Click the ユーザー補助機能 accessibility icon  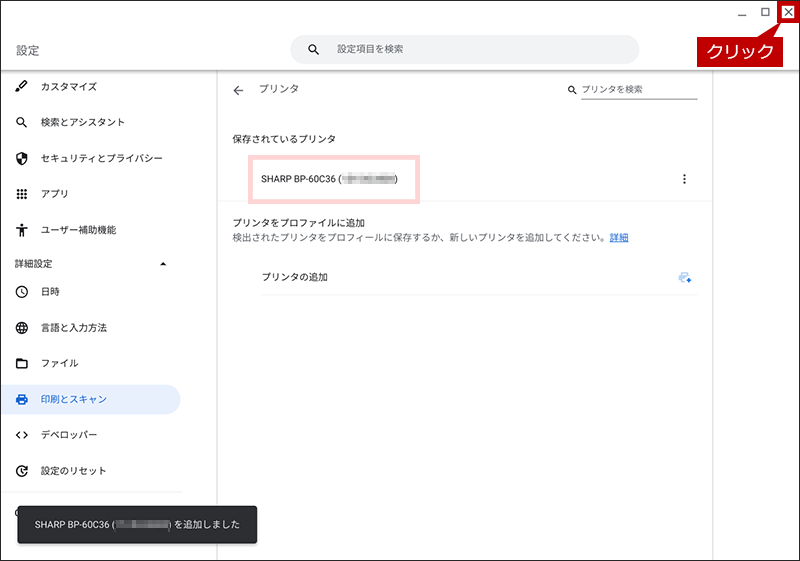[21, 230]
